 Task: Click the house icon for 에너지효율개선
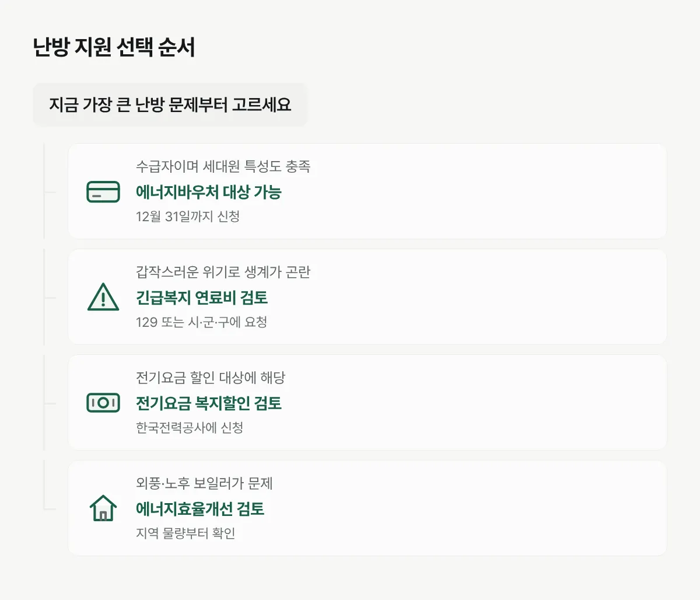point(103,508)
